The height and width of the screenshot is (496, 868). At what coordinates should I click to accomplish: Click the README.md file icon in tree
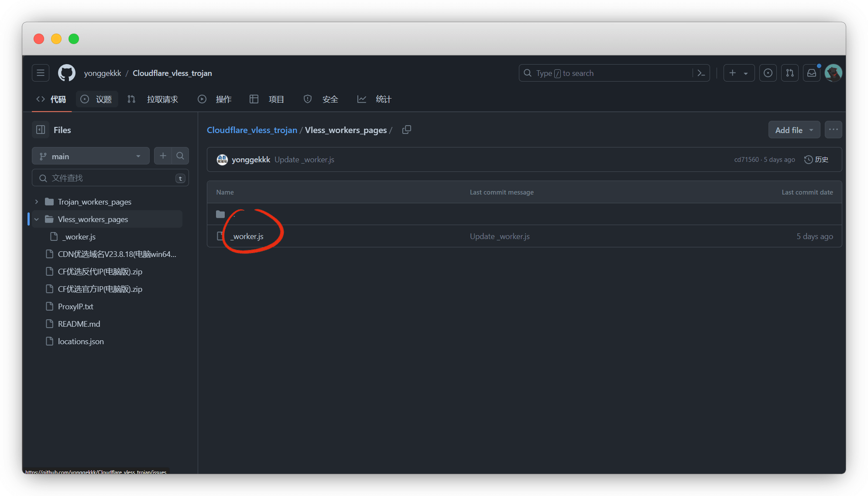coord(50,324)
